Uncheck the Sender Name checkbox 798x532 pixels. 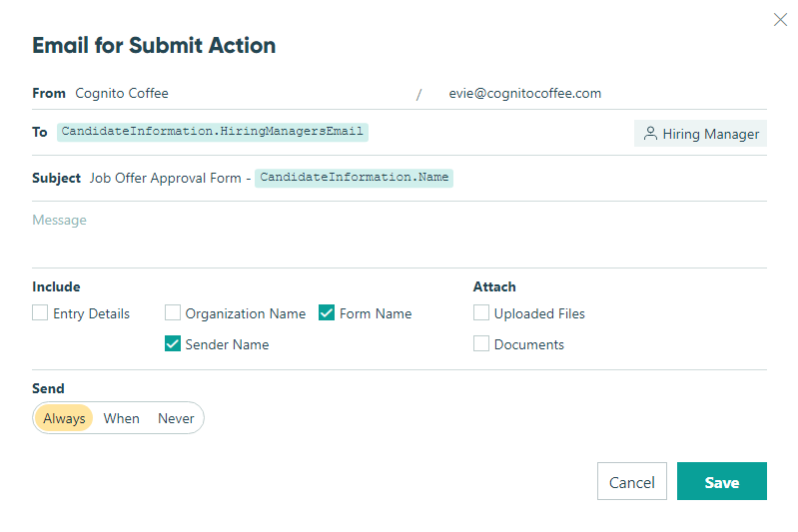point(173,343)
